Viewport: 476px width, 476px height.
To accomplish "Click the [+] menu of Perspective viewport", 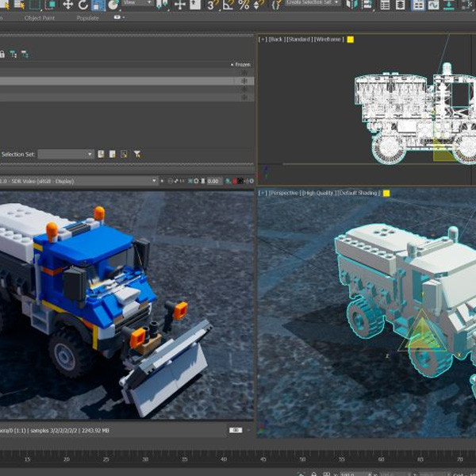I will 263,193.
